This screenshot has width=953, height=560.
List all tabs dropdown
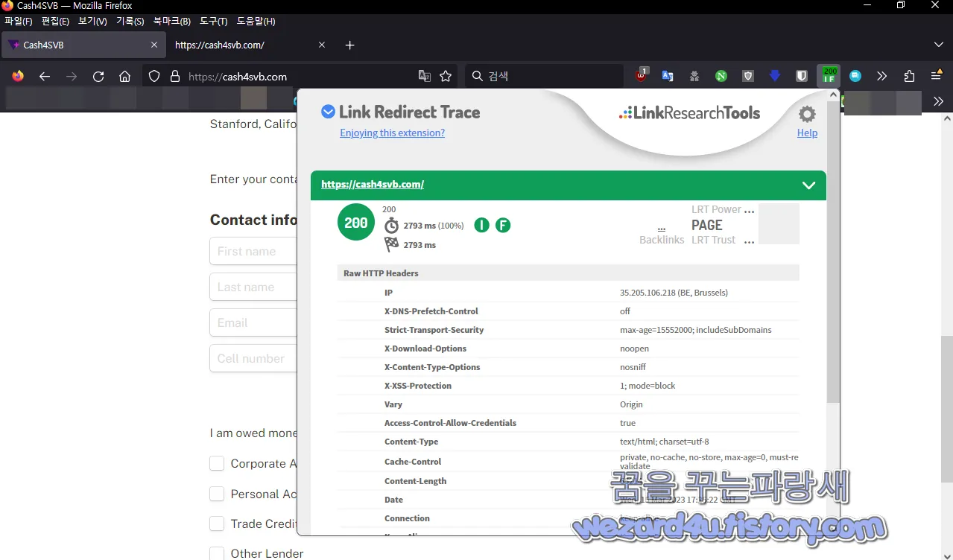click(x=938, y=45)
